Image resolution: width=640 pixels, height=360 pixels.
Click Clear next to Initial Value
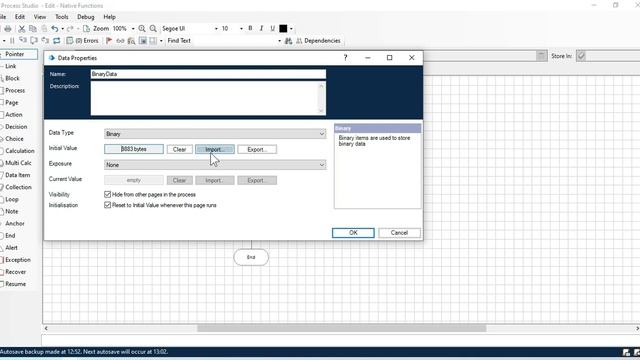coord(180,149)
